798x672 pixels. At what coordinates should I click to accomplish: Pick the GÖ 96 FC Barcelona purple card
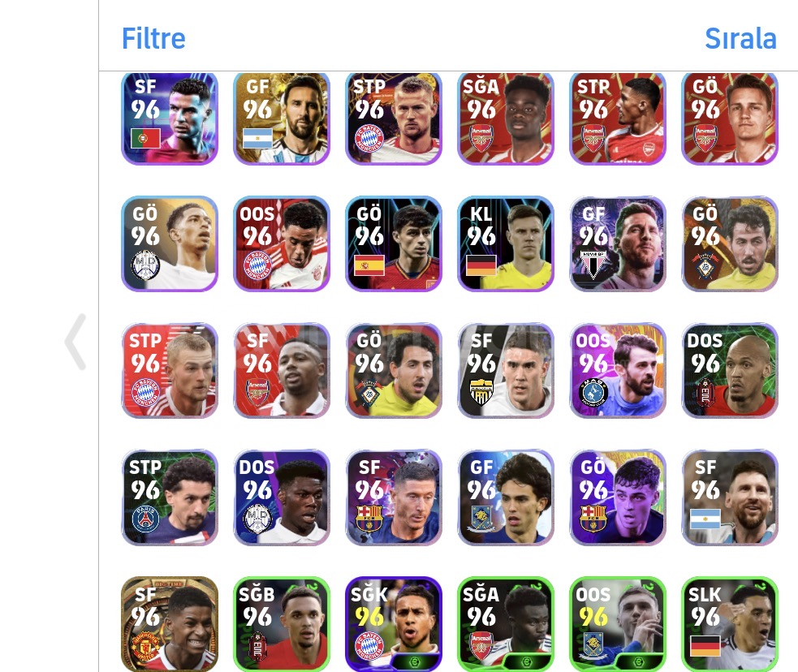point(617,497)
